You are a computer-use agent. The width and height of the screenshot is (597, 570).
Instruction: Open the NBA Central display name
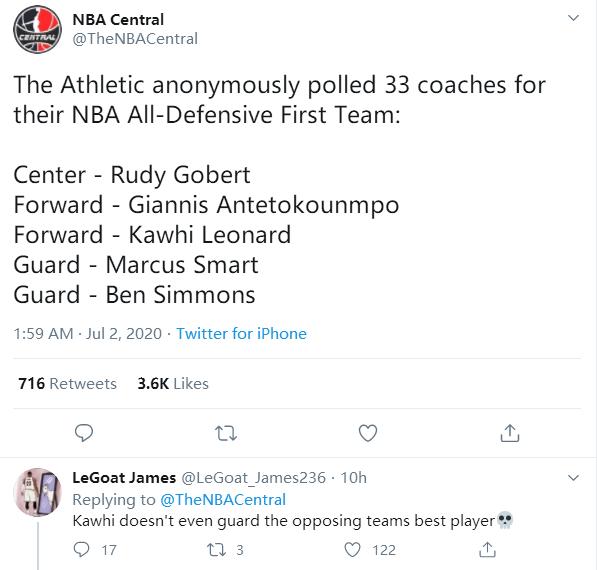(x=118, y=19)
